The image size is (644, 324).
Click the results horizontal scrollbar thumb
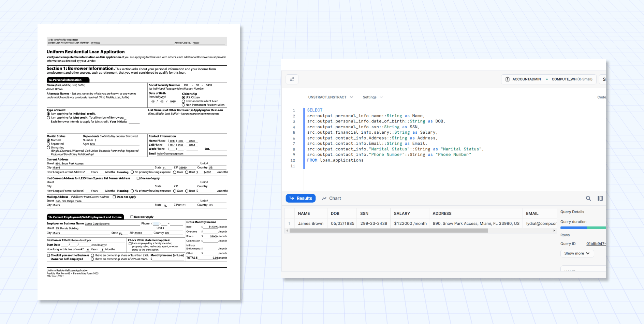click(x=389, y=231)
